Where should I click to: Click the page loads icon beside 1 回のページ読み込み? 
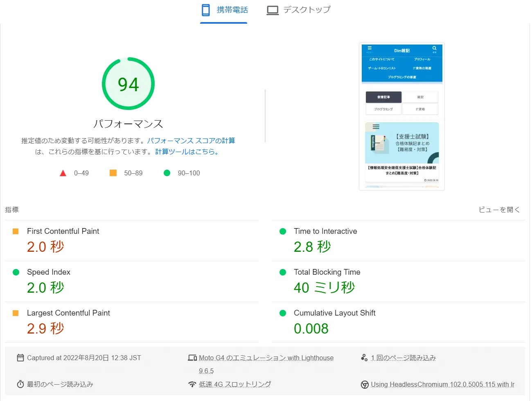pos(364,358)
